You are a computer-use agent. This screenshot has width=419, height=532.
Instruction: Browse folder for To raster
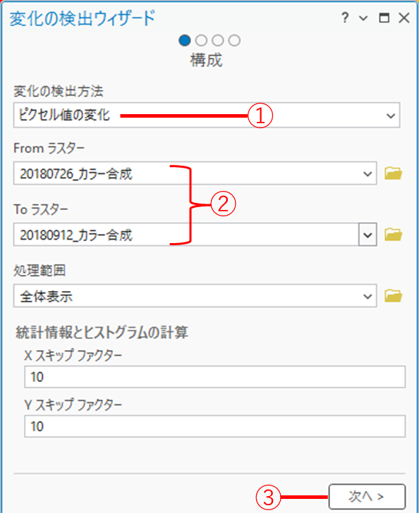coord(393,235)
